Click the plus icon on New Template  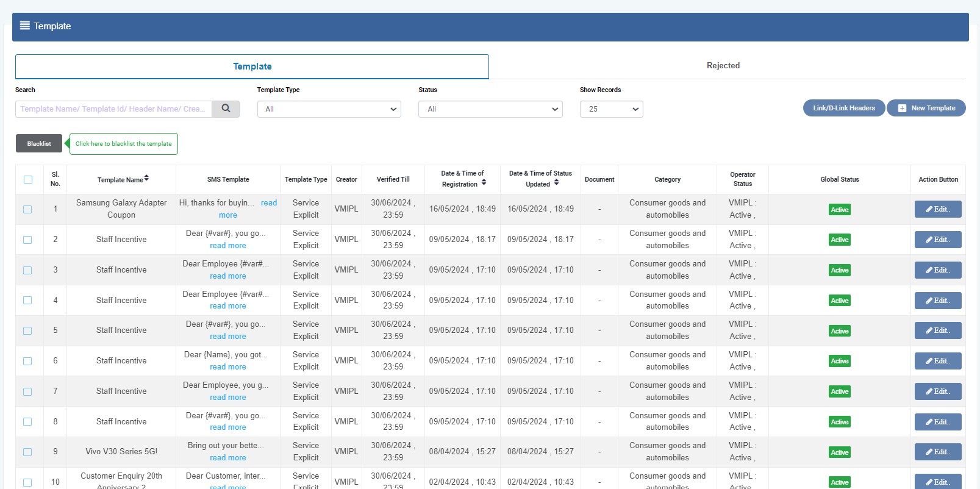902,109
